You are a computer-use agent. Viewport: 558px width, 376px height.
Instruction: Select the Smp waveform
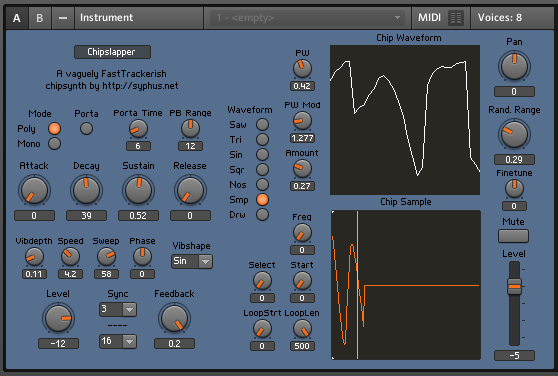point(262,200)
